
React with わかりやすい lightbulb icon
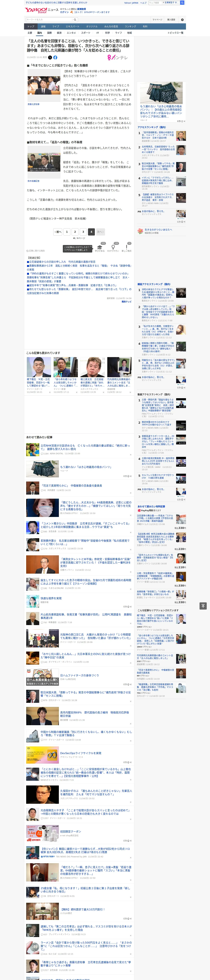(x=113, y=247)
